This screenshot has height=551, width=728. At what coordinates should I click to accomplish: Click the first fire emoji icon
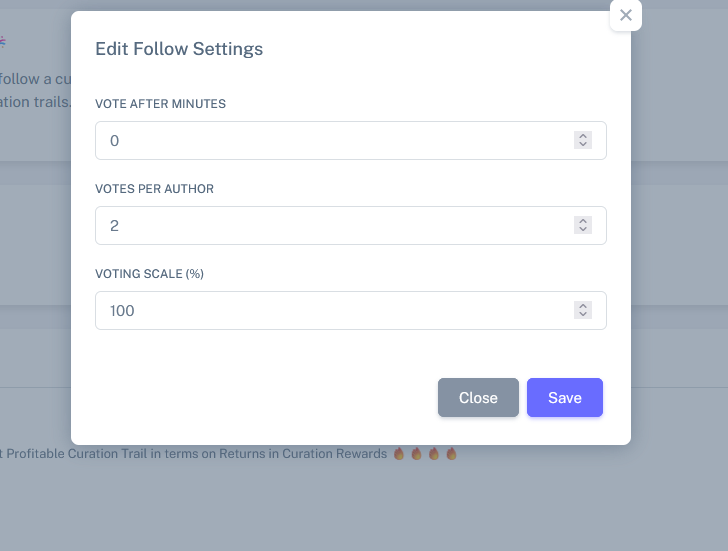399,454
